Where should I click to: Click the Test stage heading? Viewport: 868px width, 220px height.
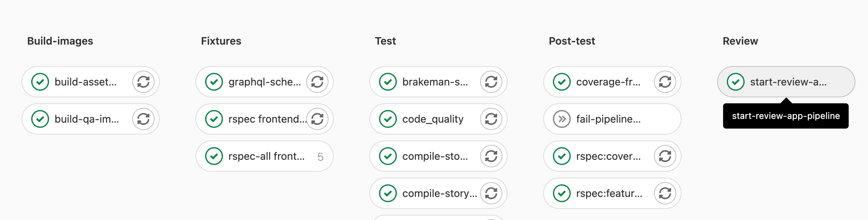pos(385,41)
